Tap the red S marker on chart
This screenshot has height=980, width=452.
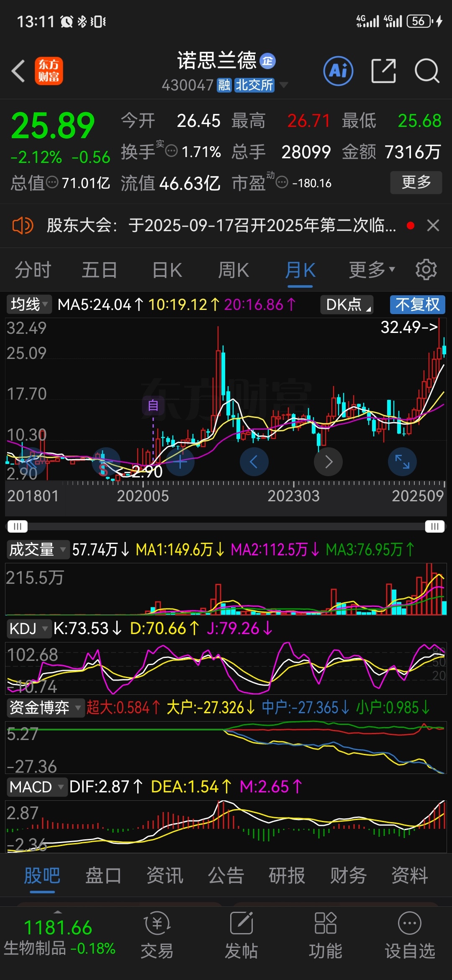[x=103, y=469]
